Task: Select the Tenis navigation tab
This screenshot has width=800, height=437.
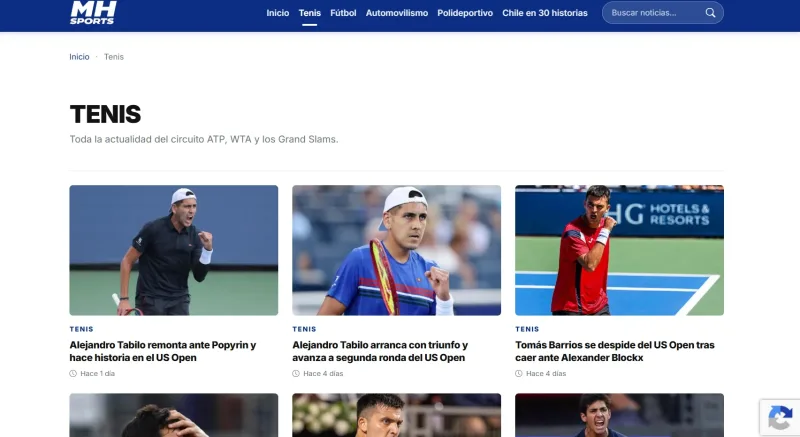Action: pos(310,13)
